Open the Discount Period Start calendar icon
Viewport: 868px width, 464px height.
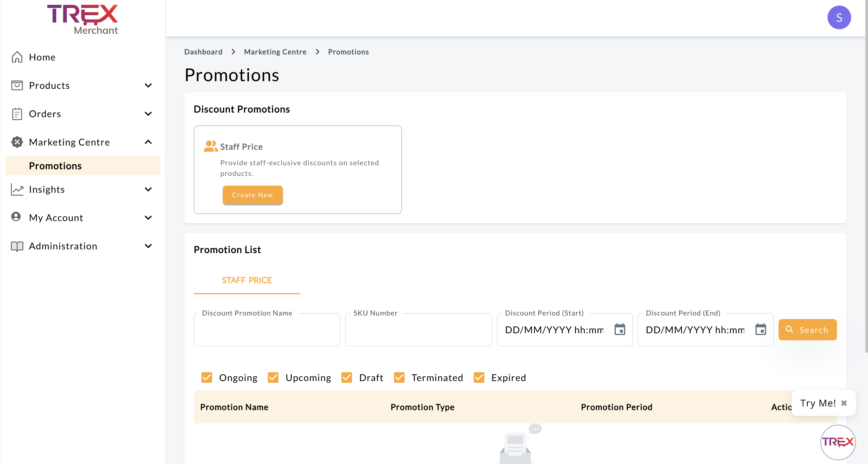coord(620,330)
